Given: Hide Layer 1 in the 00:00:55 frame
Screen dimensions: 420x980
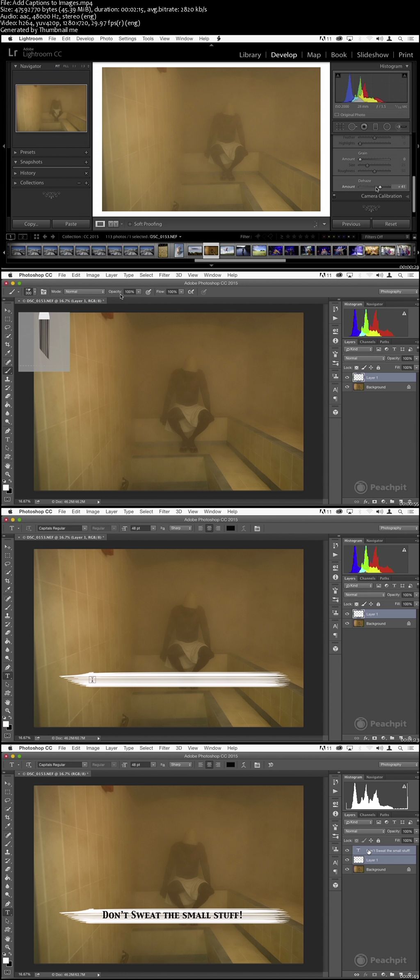Looking at the screenshot, I should 347,378.
